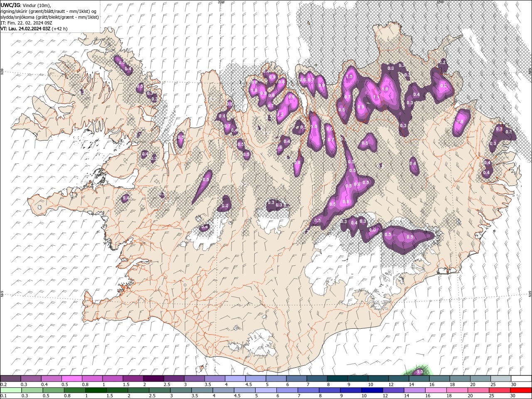
Task: Click the light gray snow swatch from 25 to 30
Action: click(500, 379)
